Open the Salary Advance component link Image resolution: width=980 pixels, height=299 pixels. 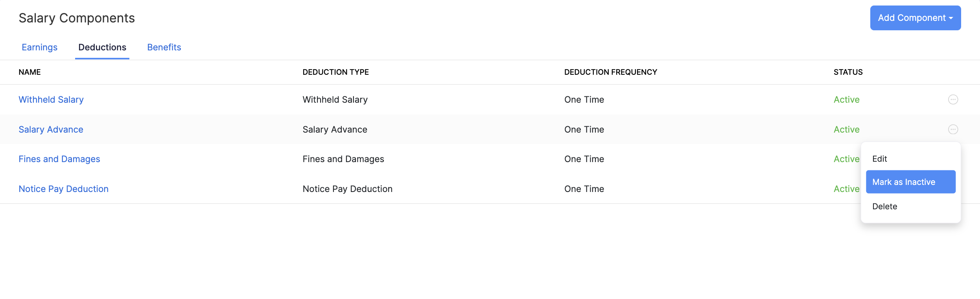point(51,129)
